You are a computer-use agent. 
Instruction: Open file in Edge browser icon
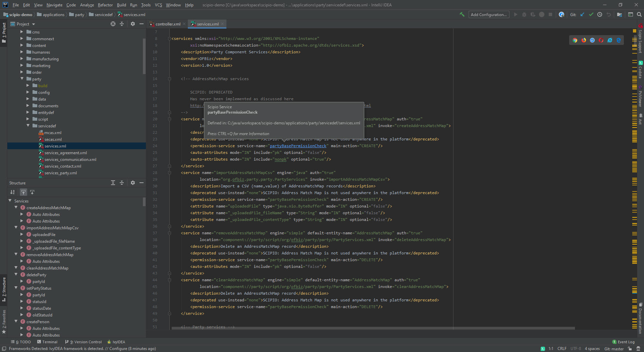pyautogui.click(x=619, y=40)
